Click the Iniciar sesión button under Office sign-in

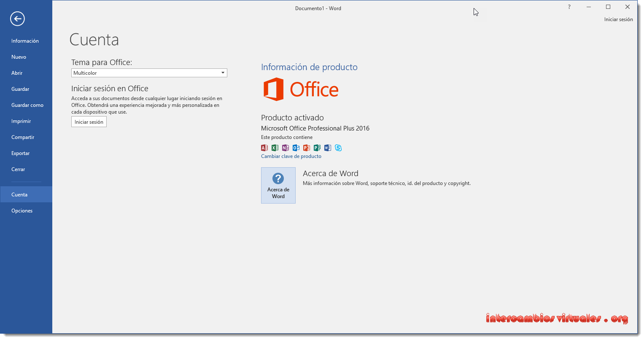(89, 122)
